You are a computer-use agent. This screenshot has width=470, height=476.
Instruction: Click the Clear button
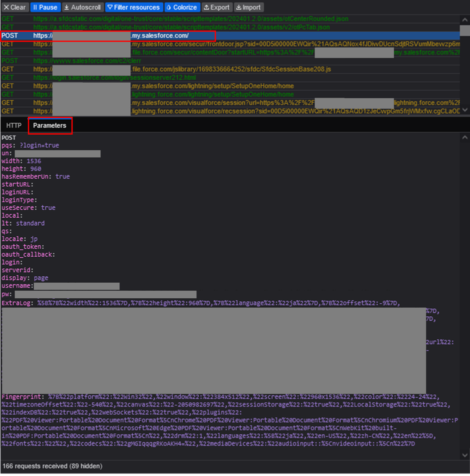[15, 8]
